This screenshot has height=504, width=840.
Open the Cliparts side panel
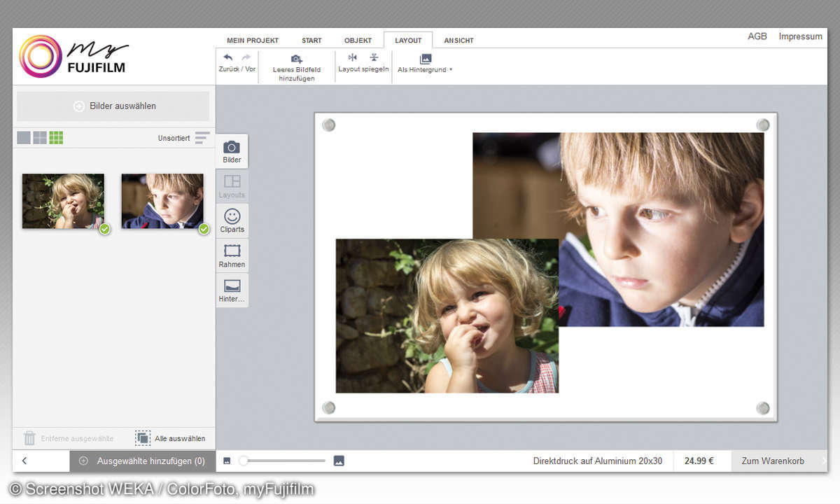tap(232, 221)
